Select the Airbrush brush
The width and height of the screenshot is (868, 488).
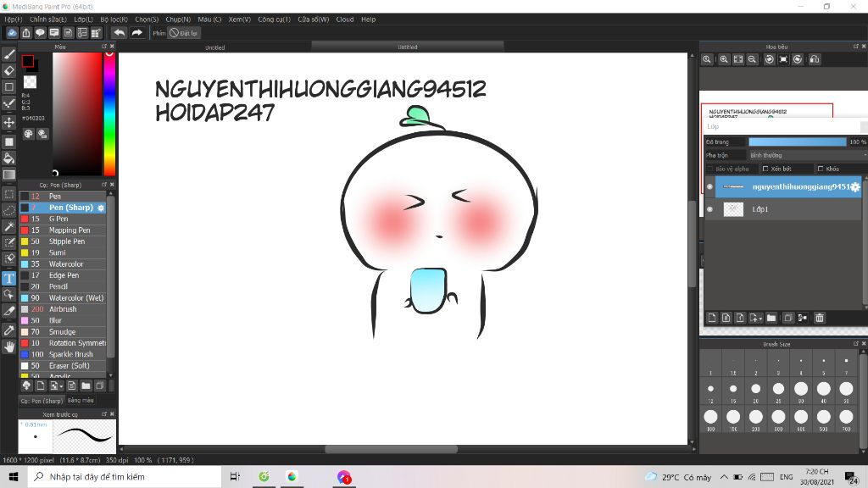click(x=63, y=309)
